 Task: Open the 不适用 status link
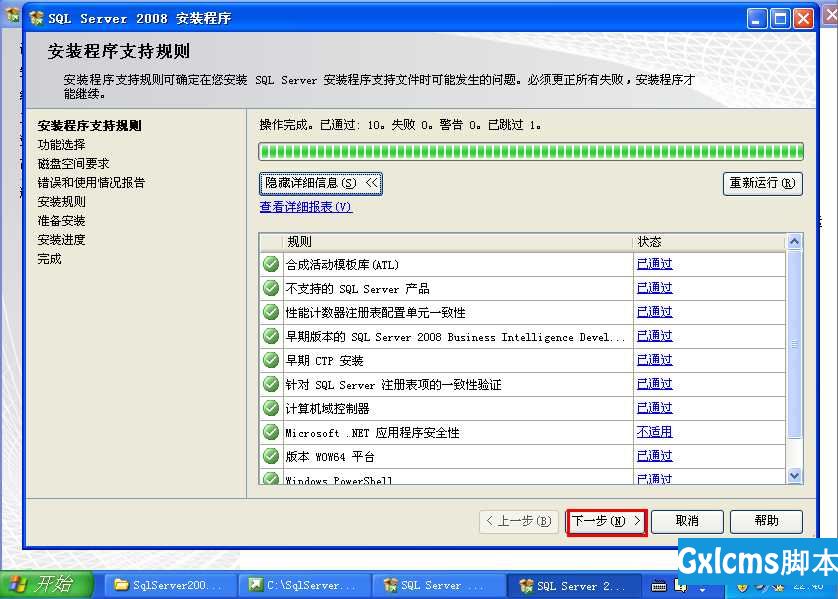(654, 432)
